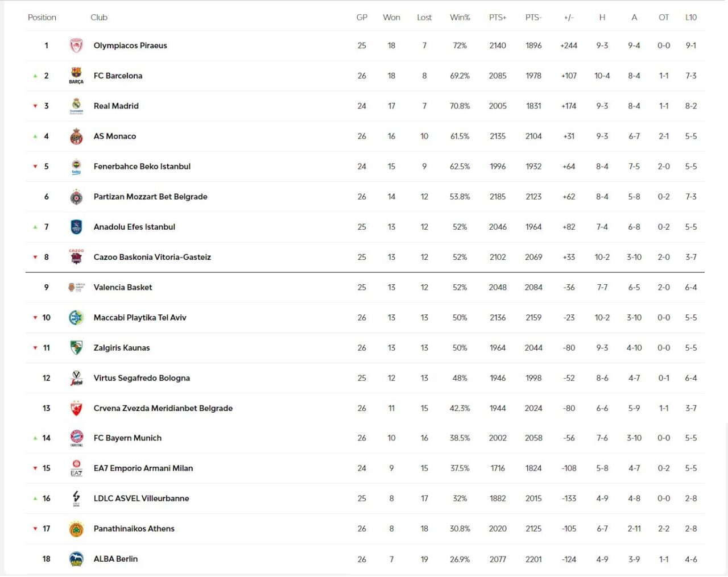Open Virtus Segafredo Bologna team link
728x577 pixels.
click(x=142, y=378)
